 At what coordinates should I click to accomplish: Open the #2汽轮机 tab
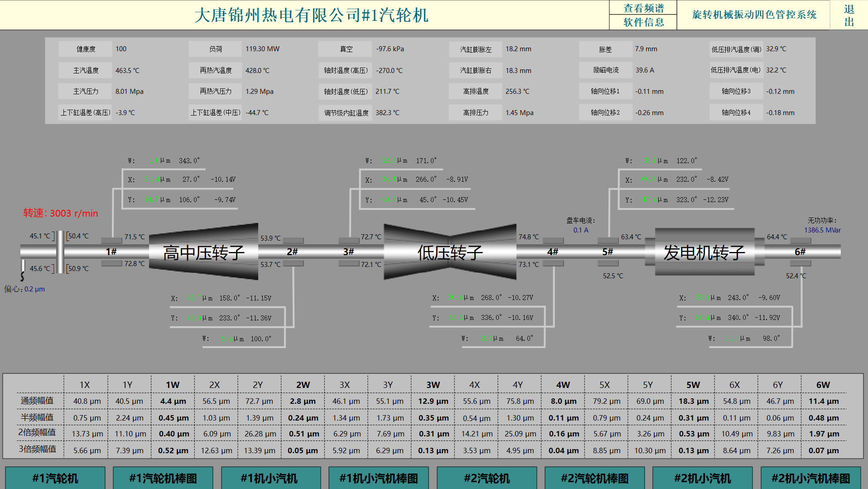coord(487,478)
